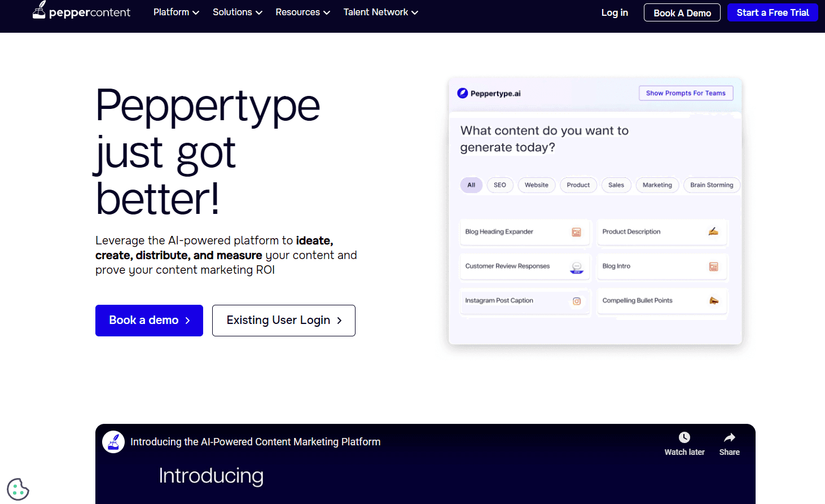This screenshot has height=504, width=825.
Task: Click the header Book A Demo button
Action: (682, 13)
